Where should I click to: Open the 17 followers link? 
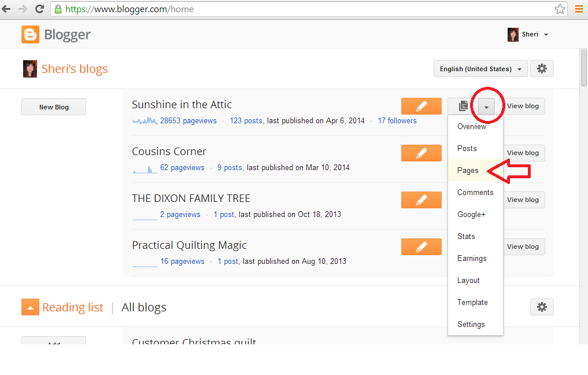click(397, 121)
